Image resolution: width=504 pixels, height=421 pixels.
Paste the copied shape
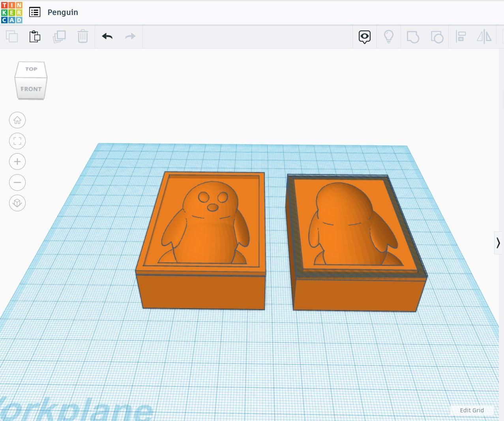point(34,36)
